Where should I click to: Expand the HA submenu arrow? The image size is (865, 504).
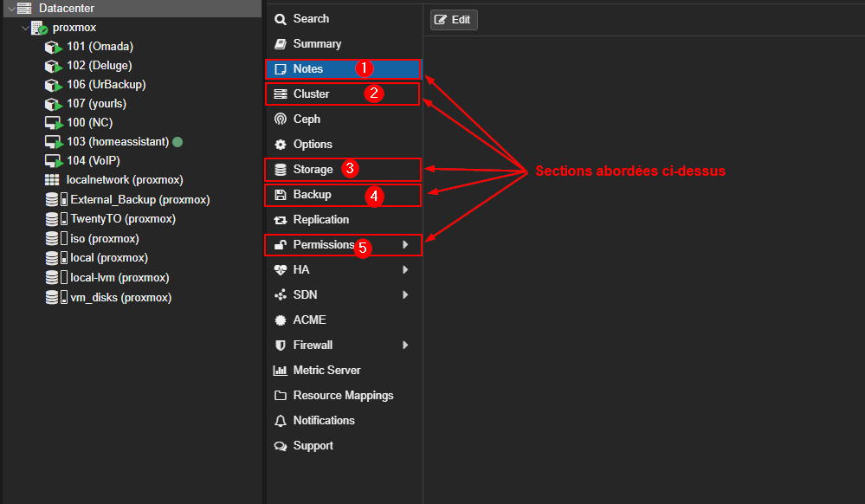coord(405,270)
